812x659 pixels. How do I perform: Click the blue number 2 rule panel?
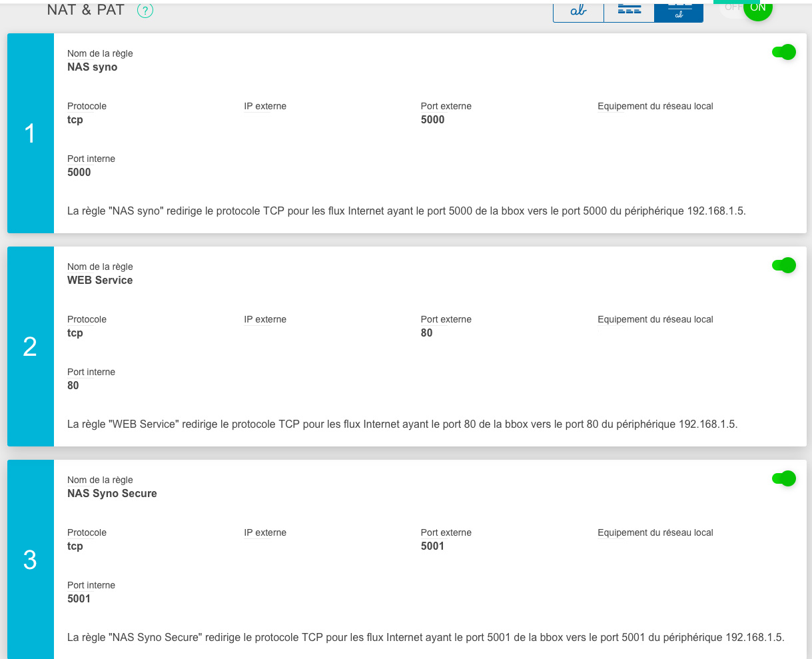tap(30, 346)
